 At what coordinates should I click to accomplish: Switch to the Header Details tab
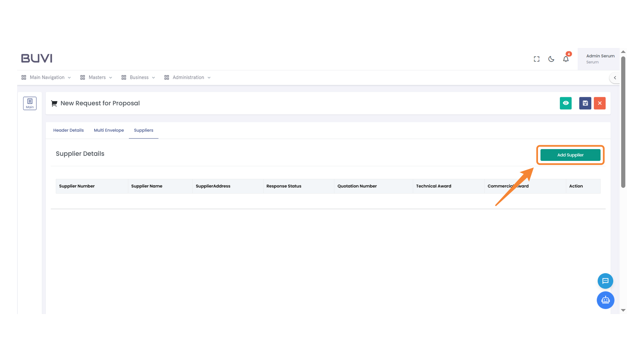pyautogui.click(x=68, y=130)
